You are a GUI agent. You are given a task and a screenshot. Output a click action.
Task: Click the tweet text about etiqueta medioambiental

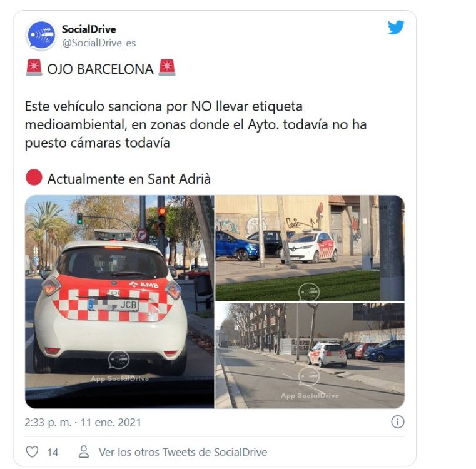(x=196, y=124)
